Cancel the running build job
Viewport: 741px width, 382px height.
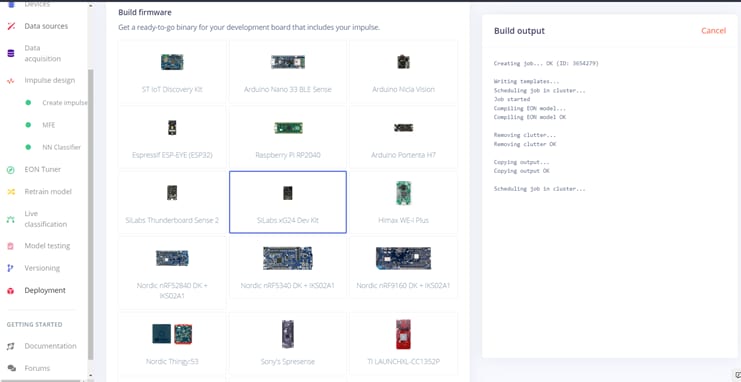point(713,31)
